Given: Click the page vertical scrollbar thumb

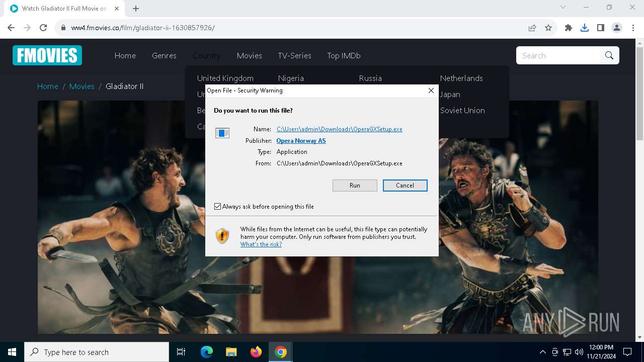Looking at the screenshot, I should click(640, 95).
